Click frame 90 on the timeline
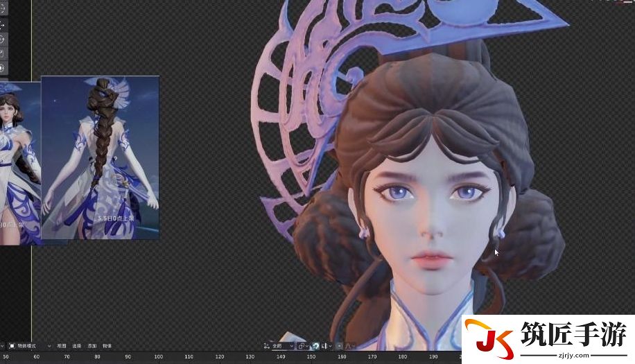Screen dimensions: 635x364 (x=128, y=356)
